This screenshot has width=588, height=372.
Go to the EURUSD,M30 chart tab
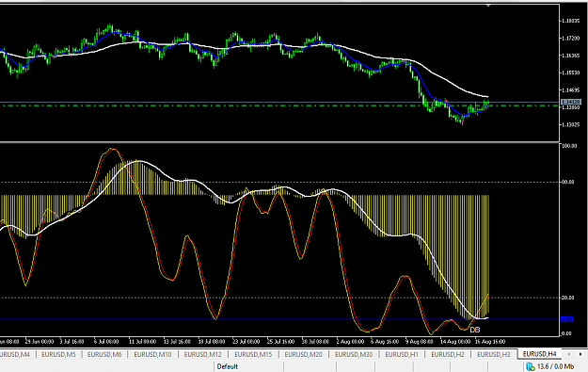[354, 354]
